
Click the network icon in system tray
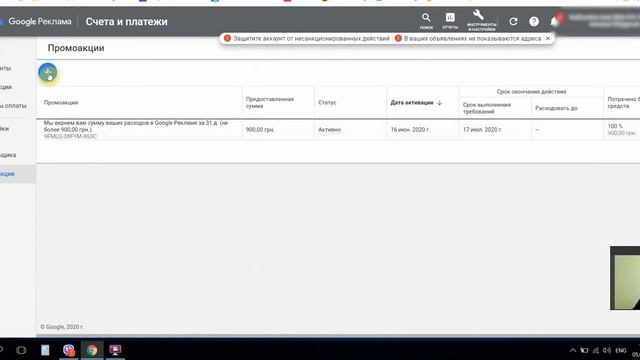point(596,350)
